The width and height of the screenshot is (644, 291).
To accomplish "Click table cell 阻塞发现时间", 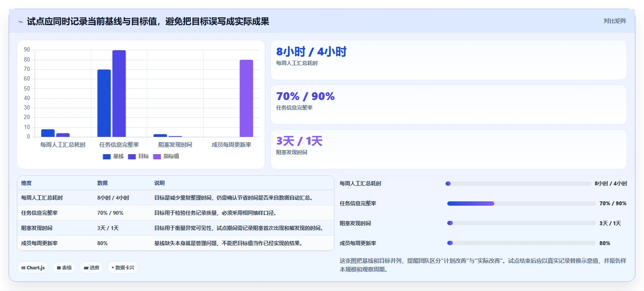I will coord(37,228).
